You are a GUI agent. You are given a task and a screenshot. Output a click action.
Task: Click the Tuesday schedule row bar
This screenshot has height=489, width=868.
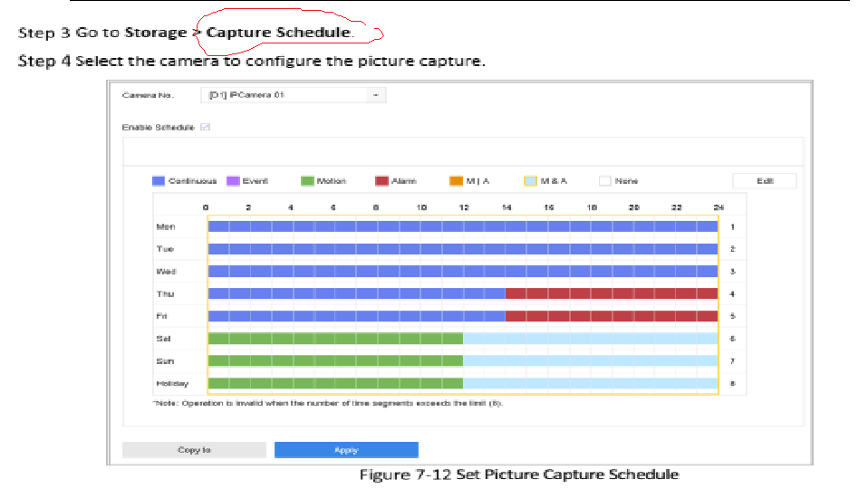pyautogui.click(x=462, y=249)
